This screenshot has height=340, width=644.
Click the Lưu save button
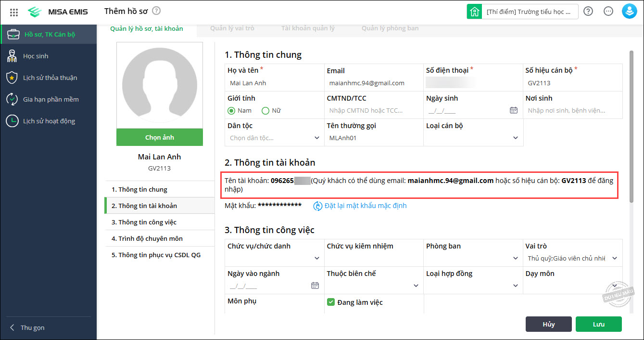tap(598, 324)
